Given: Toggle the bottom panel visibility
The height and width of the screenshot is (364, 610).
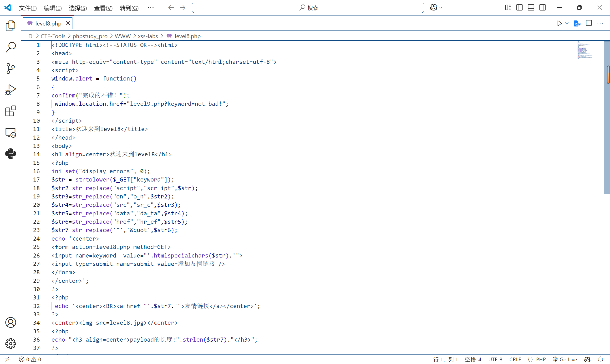Looking at the screenshot, I should coord(531,8).
